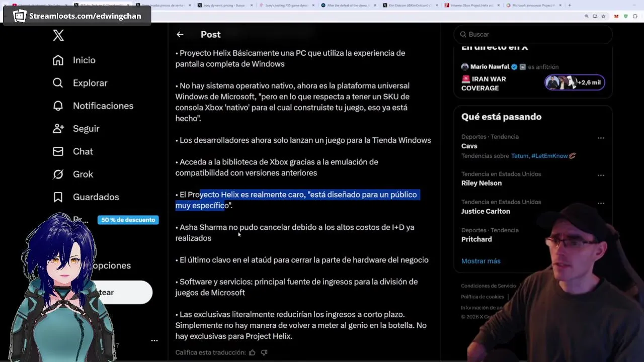Switch to the Kim Dotcom browser tab
The height and width of the screenshot is (362, 644).
click(410, 5)
